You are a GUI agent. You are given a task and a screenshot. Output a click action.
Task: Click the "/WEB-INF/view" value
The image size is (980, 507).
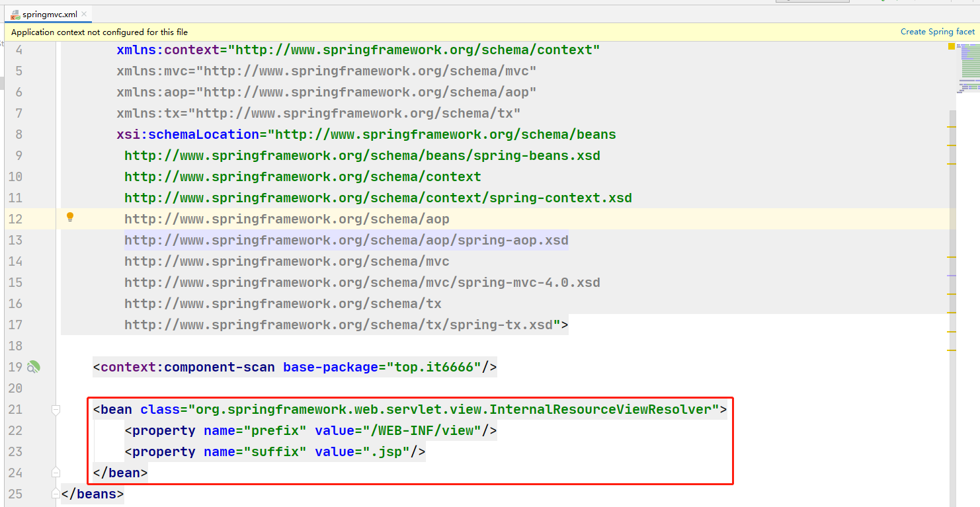[426, 430]
